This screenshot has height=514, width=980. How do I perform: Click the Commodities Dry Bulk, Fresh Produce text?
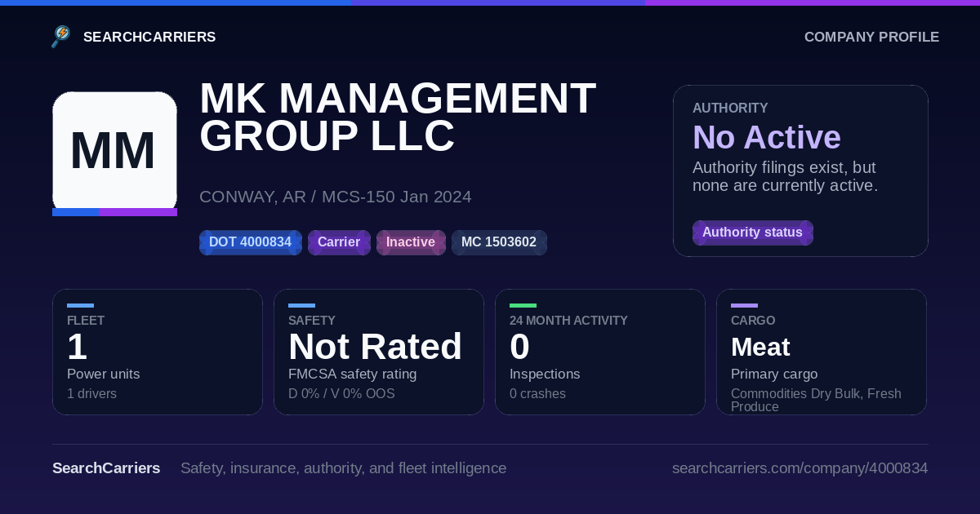pos(816,400)
